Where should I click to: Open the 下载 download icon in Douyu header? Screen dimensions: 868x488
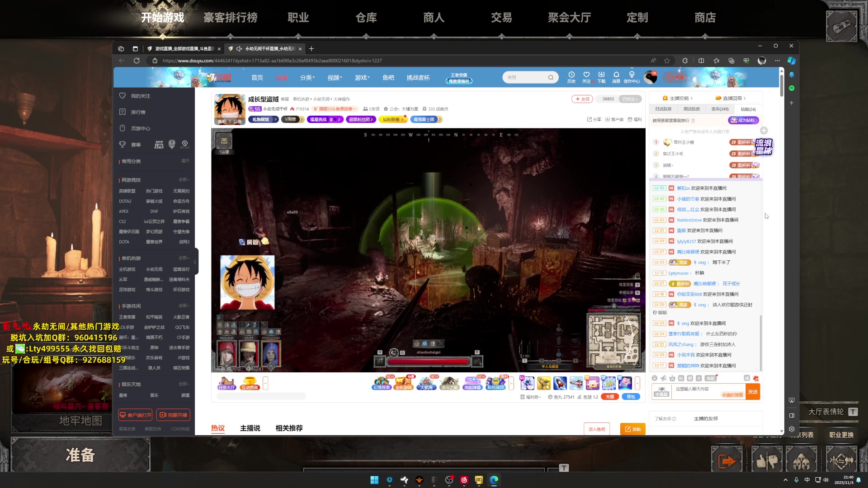601,77
